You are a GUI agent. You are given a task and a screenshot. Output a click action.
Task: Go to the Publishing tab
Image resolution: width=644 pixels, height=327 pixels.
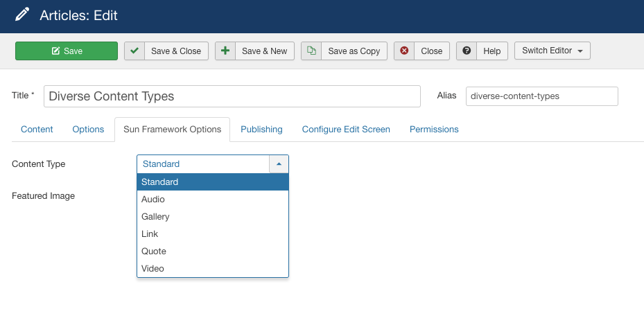coord(261,130)
